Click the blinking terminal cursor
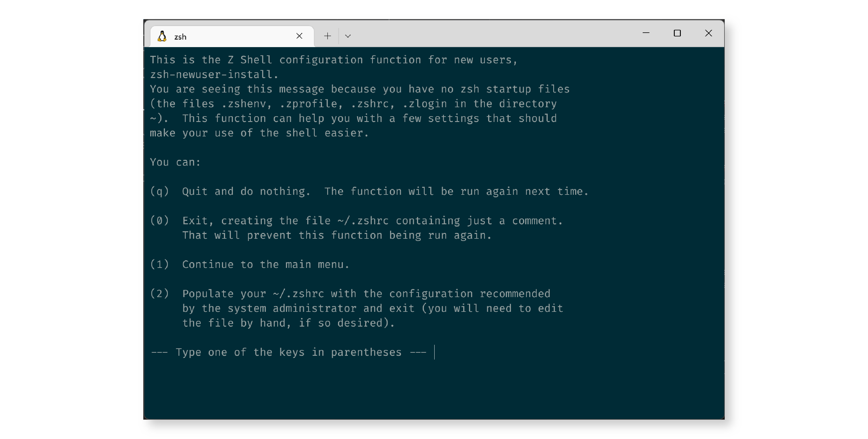 pos(435,353)
